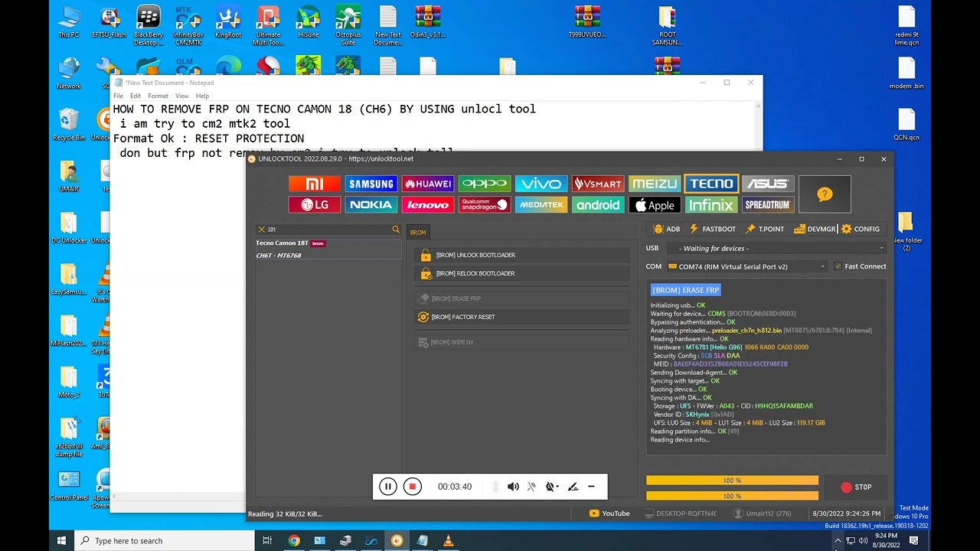Open the Help menu in Notepad

202,96
